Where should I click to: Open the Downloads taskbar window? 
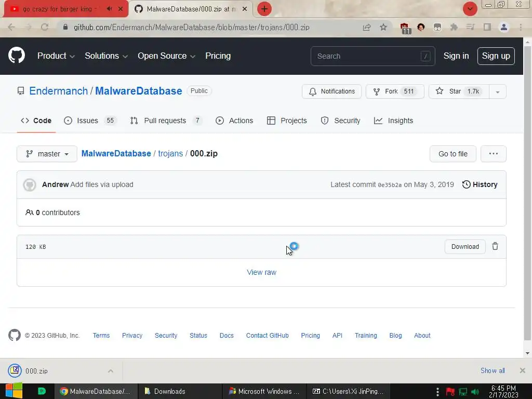(x=180, y=391)
